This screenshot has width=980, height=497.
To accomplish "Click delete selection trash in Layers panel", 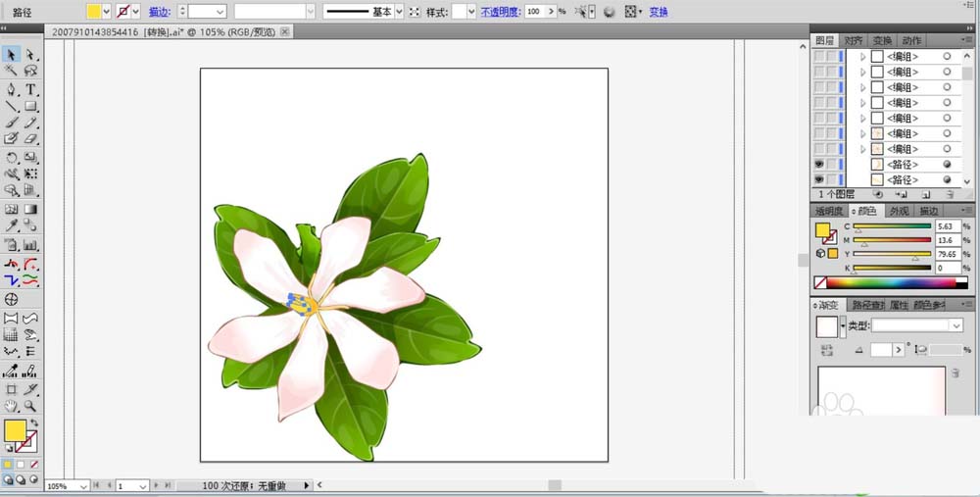I will (950, 195).
